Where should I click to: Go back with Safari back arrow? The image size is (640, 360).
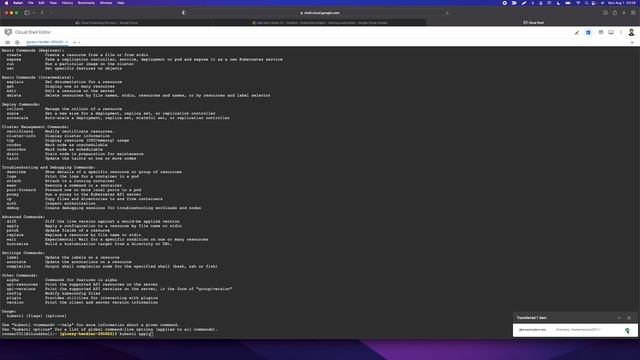pyautogui.click(x=42, y=13)
